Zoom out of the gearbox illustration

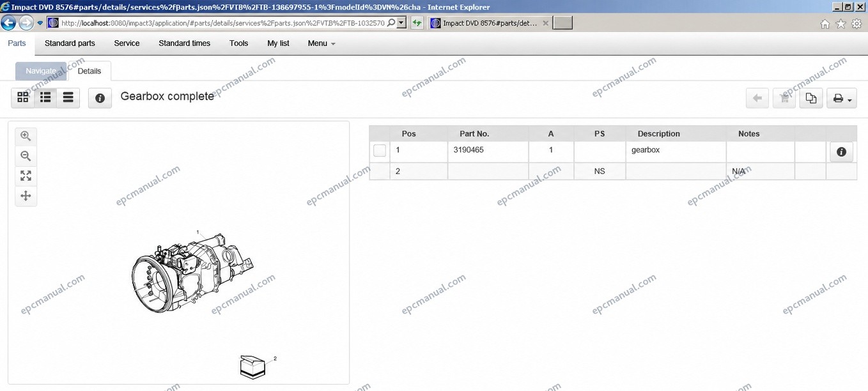[x=26, y=156]
